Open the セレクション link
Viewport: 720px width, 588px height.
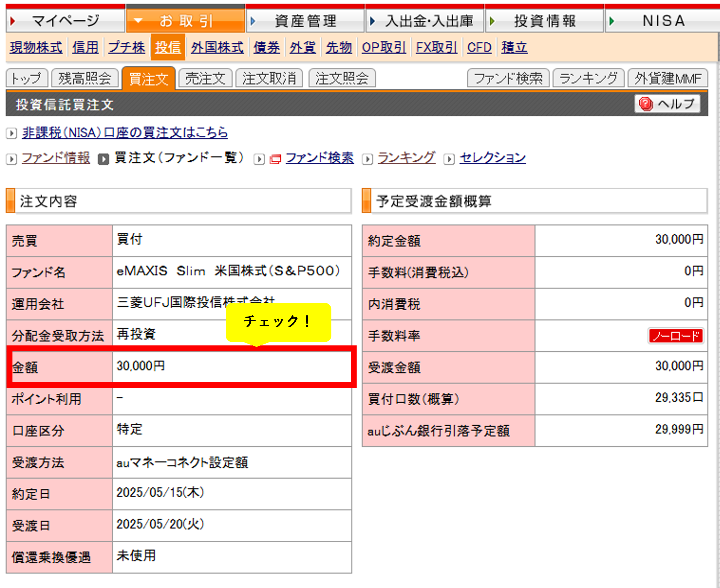pos(493,158)
